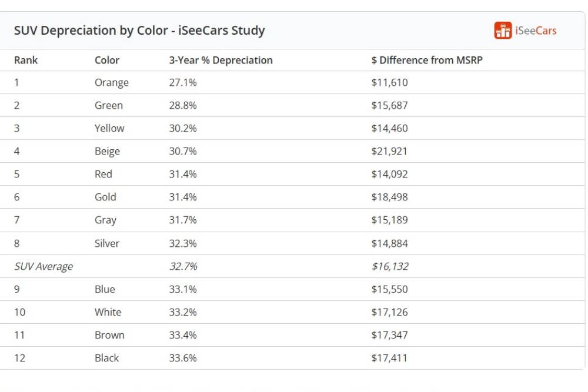Click Red's 31.4% depreciation value
This screenshot has width=588, height=392.
[x=183, y=174]
